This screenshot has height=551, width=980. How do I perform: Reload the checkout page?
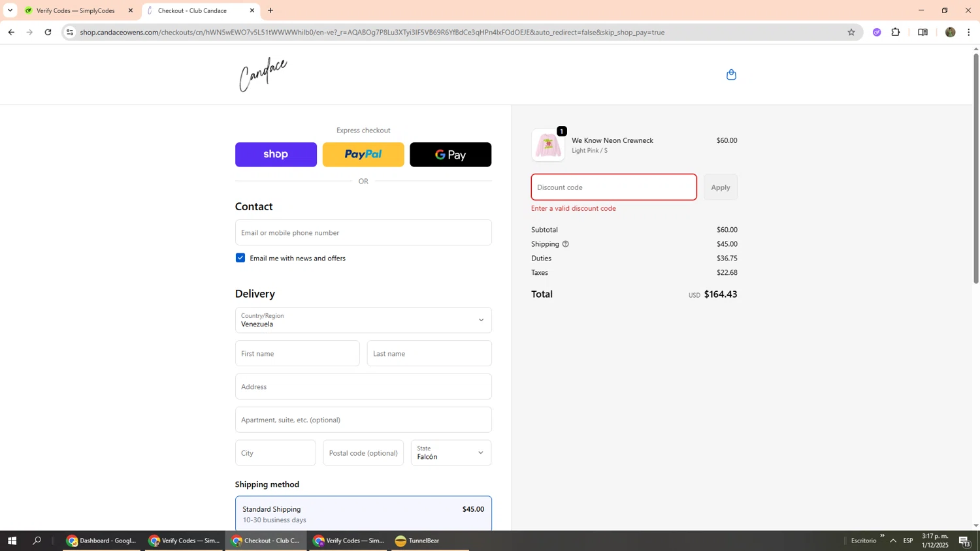(x=48, y=32)
